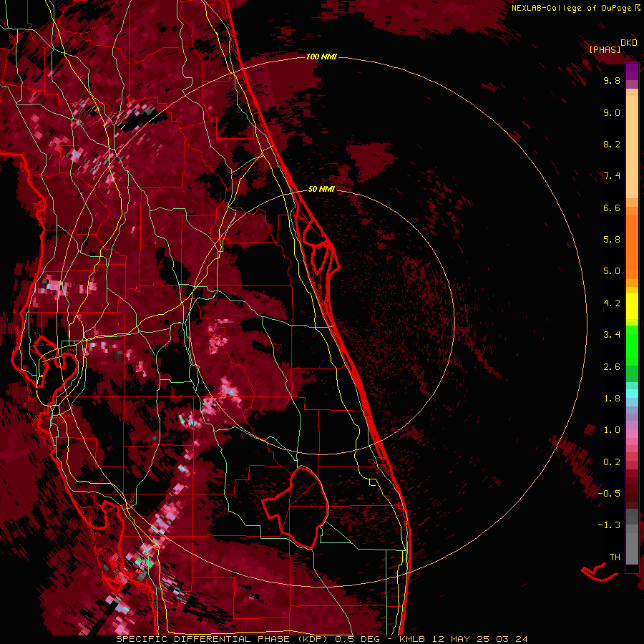
Task: Click the 2.6 scale value
Action: click(x=612, y=367)
